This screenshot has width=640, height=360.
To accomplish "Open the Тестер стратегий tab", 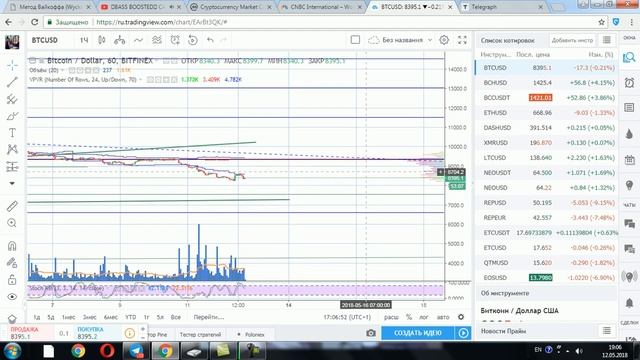I will (x=200, y=334).
